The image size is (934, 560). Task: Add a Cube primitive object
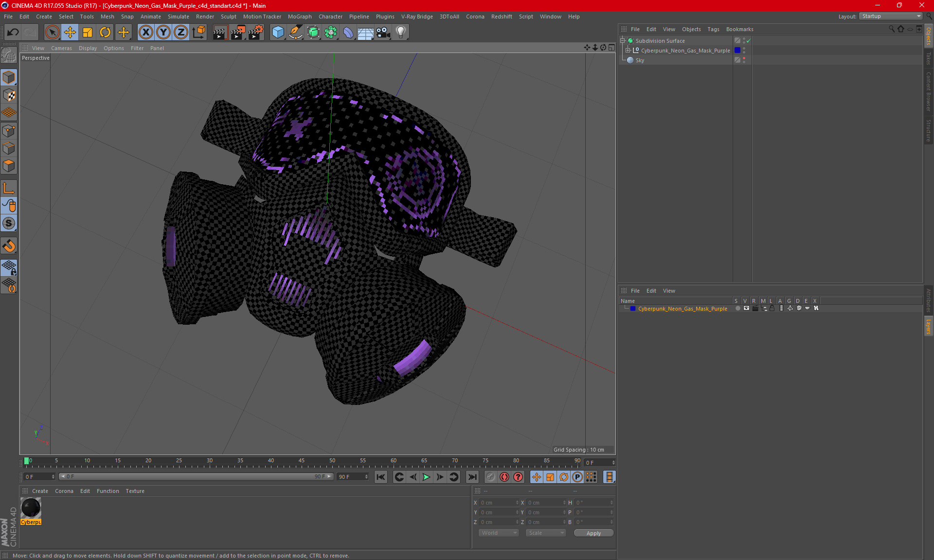point(278,33)
